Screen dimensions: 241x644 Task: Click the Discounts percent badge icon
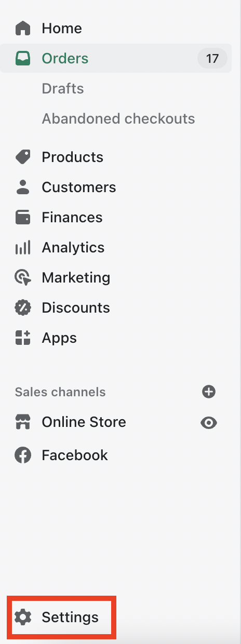(x=23, y=307)
